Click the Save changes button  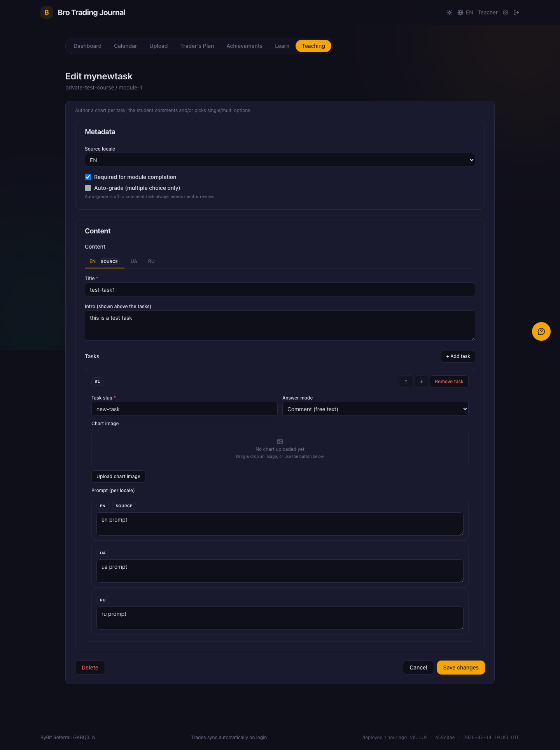pos(461,668)
